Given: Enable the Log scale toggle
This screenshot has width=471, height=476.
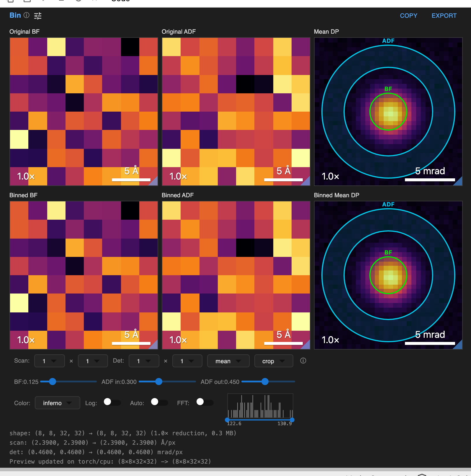Looking at the screenshot, I should coord(112,402).
